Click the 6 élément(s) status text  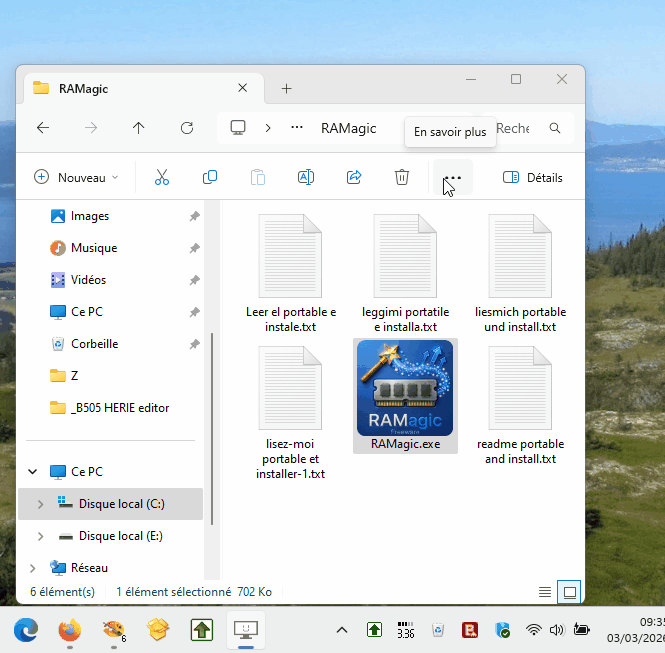tap(62, 592)
